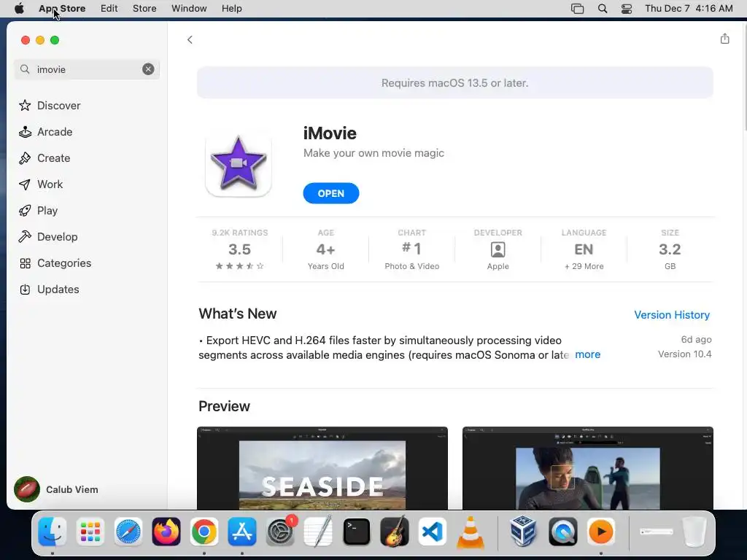
Task: Launch VLC from the Dock
Action: pos(471,532)
